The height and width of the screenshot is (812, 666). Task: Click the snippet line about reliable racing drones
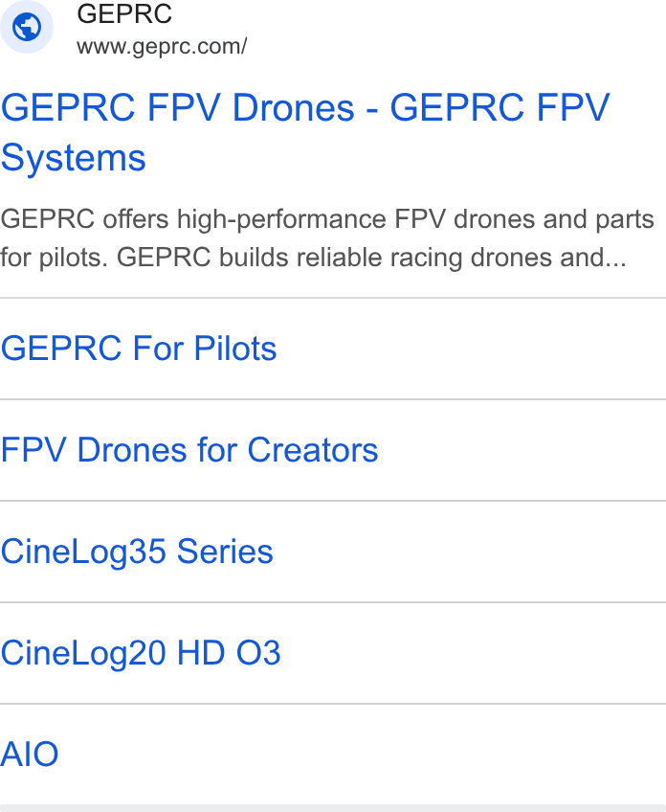[x=313, y=258]
